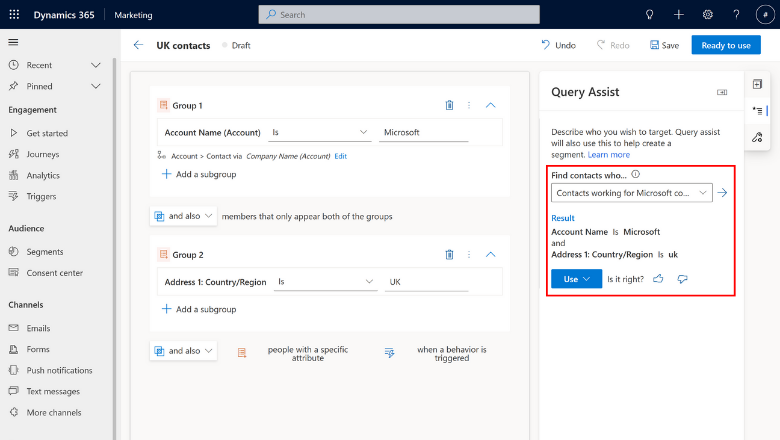This screenshot has height=440, width=780.
Task: Collapse Group 2 with chevron
Action: tap(490, 255)
